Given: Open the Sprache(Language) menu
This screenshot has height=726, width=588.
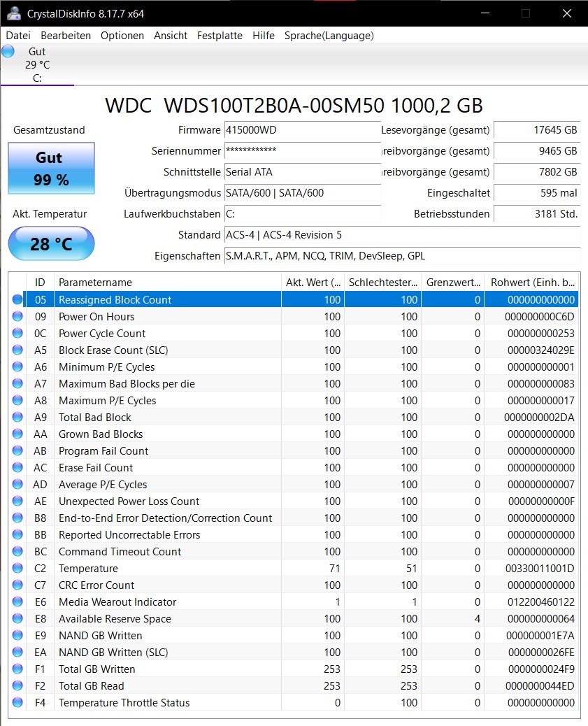Looking at the screenshot, I should [329, 36].
